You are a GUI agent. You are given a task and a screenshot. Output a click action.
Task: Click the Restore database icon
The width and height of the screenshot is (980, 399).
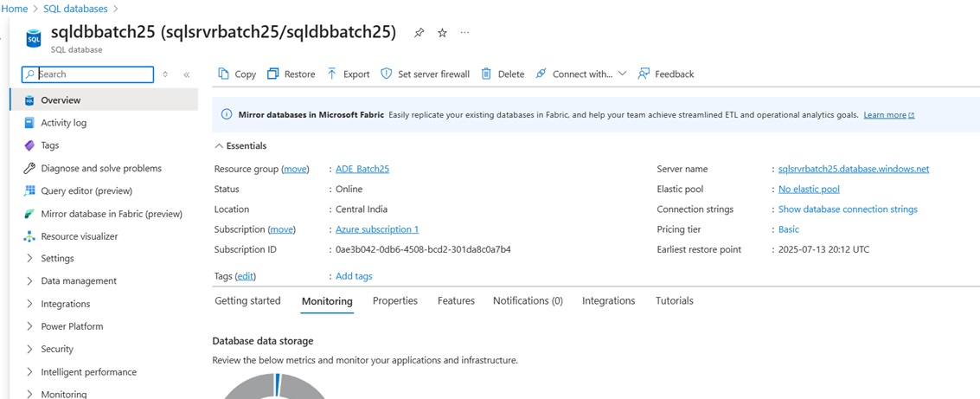tap(273, 74)
